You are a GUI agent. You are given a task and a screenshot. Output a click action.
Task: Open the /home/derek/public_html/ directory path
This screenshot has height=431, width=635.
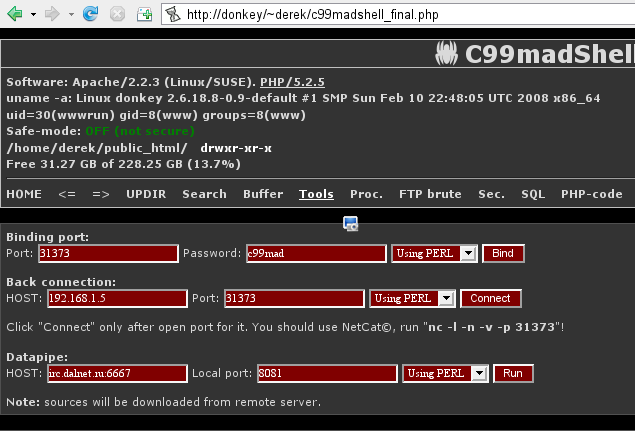tap(97, 148)
